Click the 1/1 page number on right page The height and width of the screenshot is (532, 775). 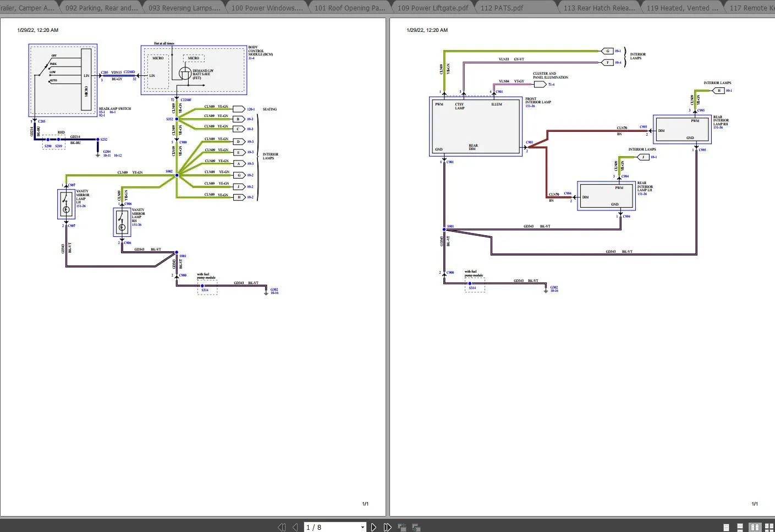[755, 503]
